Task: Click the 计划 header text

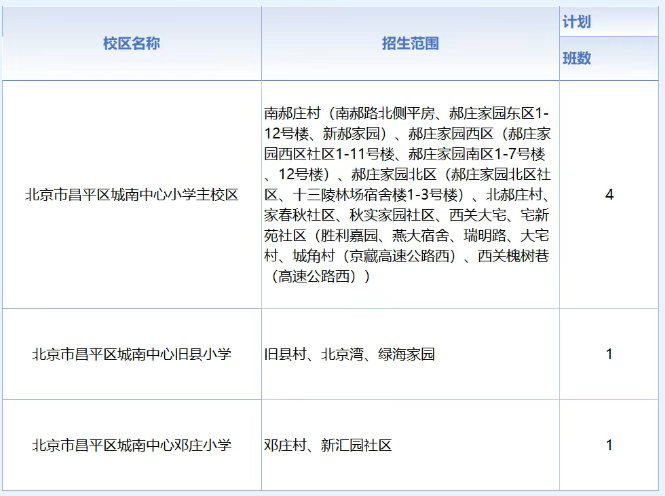Action: (x=576, y=22)
